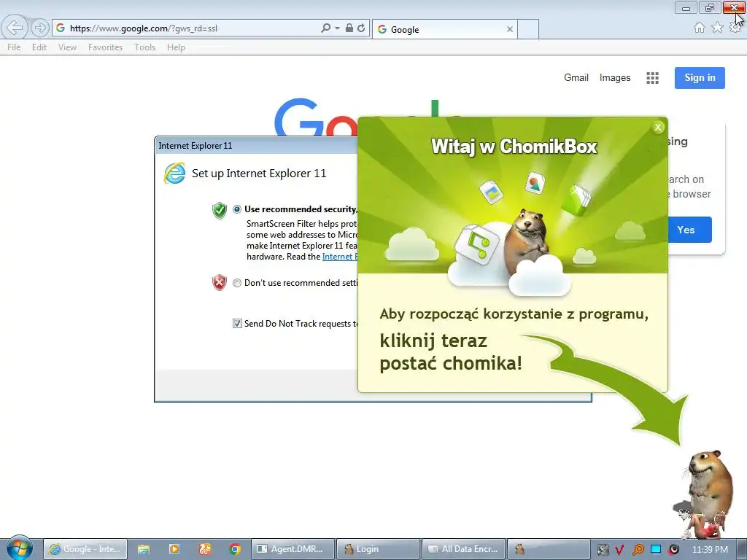Click the red V tray icon

619,550
